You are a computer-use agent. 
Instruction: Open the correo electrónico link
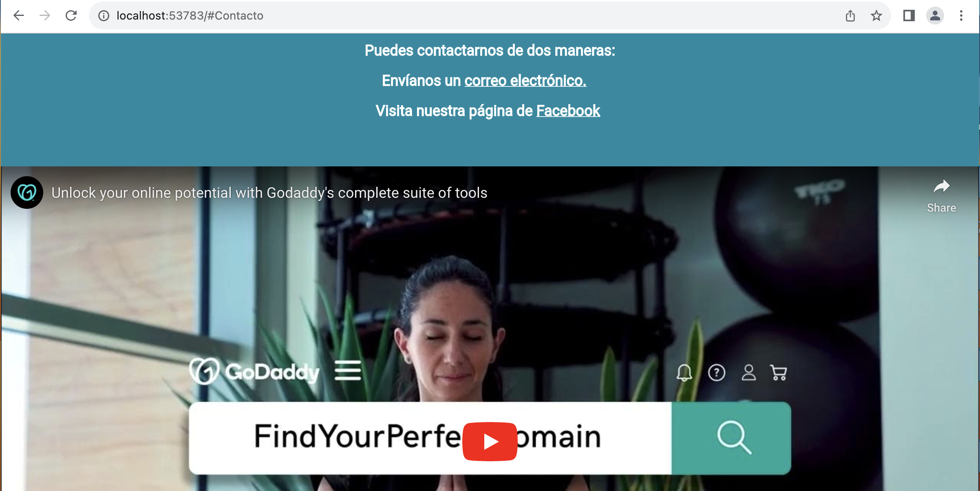(525, 81)
